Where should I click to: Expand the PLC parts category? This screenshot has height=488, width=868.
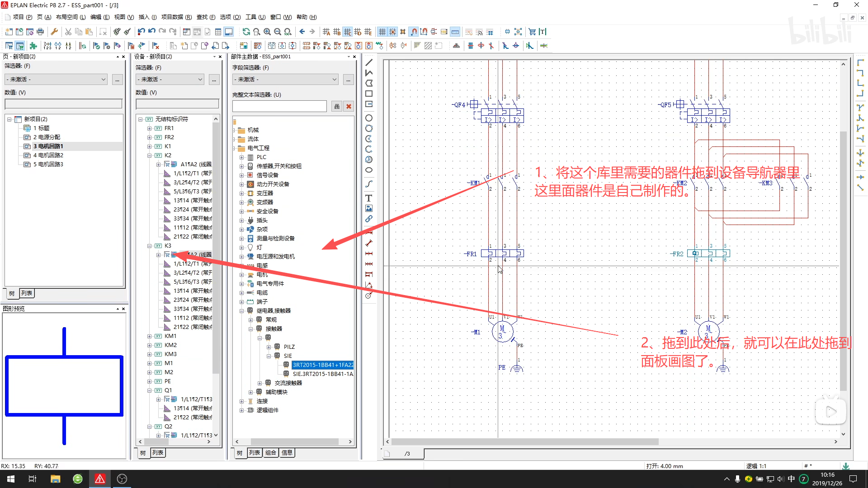[241, 157]
